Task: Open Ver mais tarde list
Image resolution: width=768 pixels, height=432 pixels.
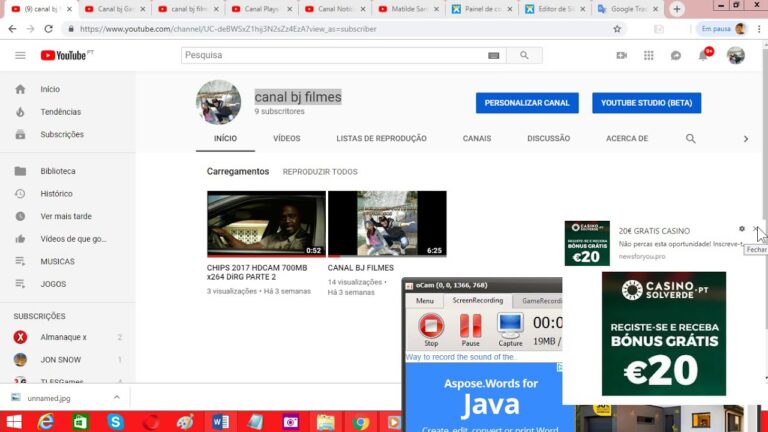Action: pyautogui.click(x=68, y=216)
